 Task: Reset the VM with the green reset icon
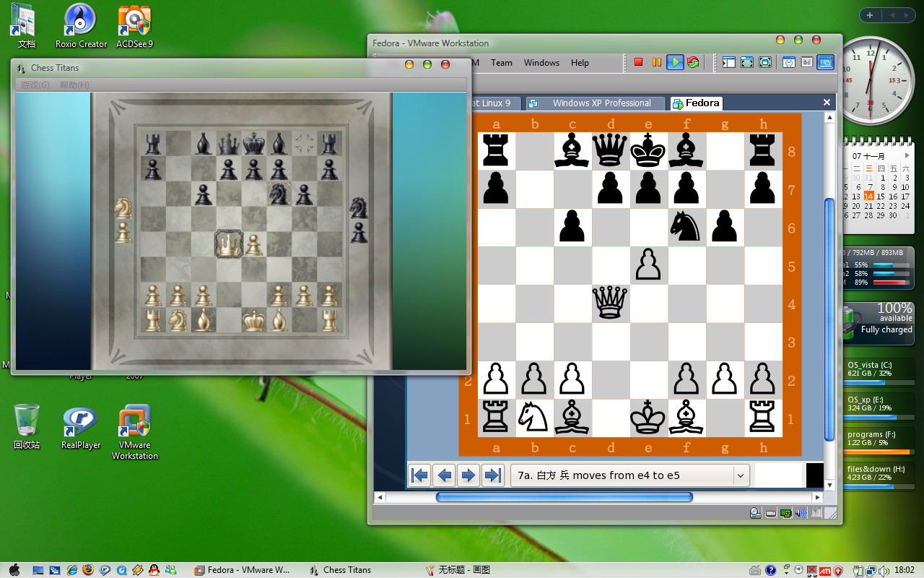(x=693, y=62)
